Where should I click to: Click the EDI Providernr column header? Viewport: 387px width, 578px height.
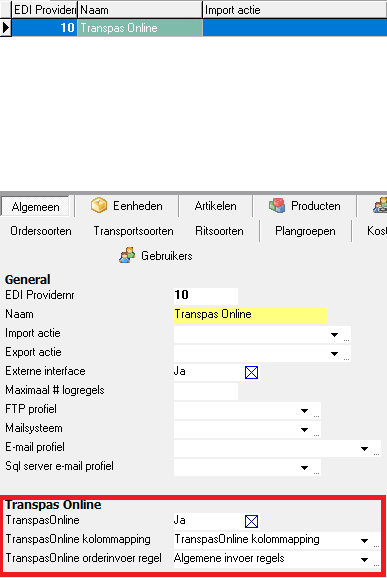point(45,10)
